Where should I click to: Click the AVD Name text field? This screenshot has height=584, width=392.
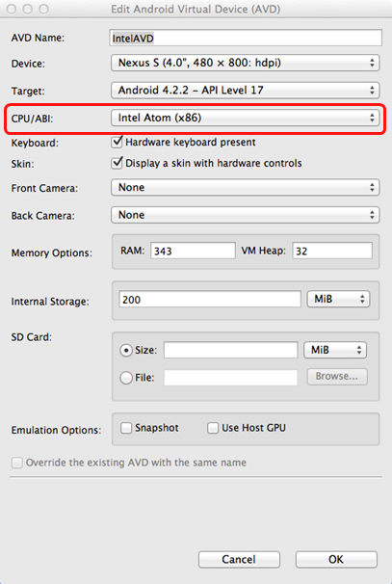click(246, 38)
